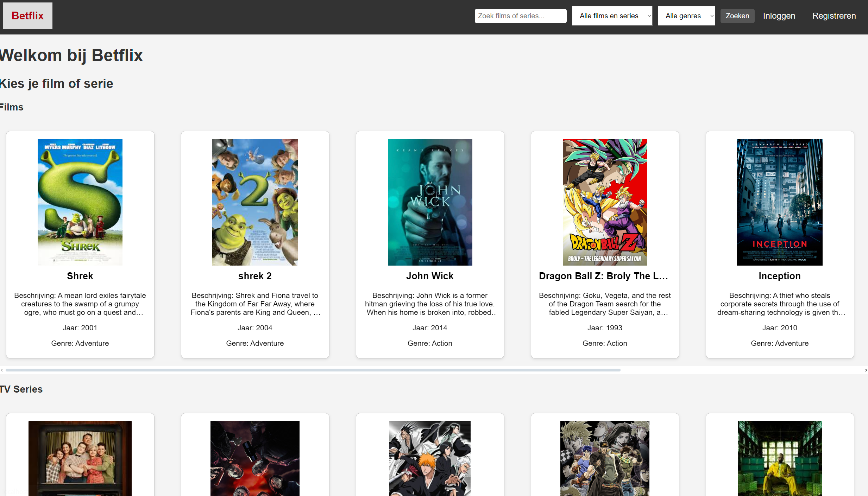
Task: Go to Registreren in navigation
Action: tap(834, 16)
